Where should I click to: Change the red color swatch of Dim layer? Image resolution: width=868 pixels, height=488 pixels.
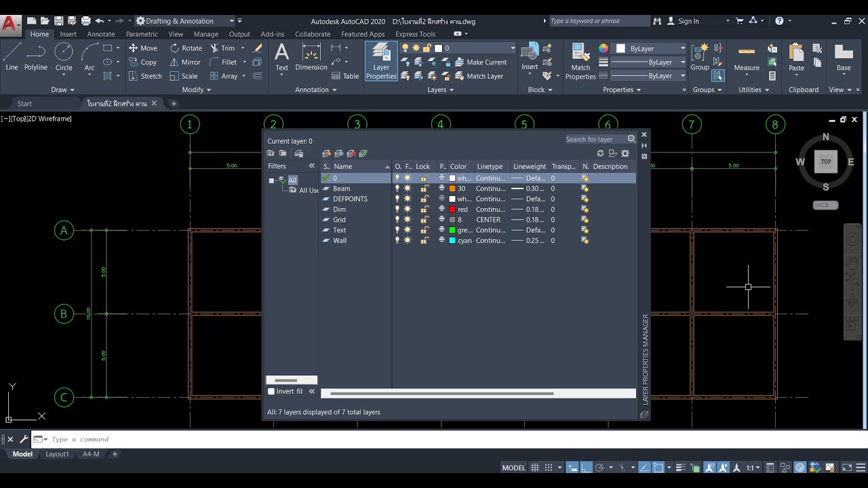[452, 209]
